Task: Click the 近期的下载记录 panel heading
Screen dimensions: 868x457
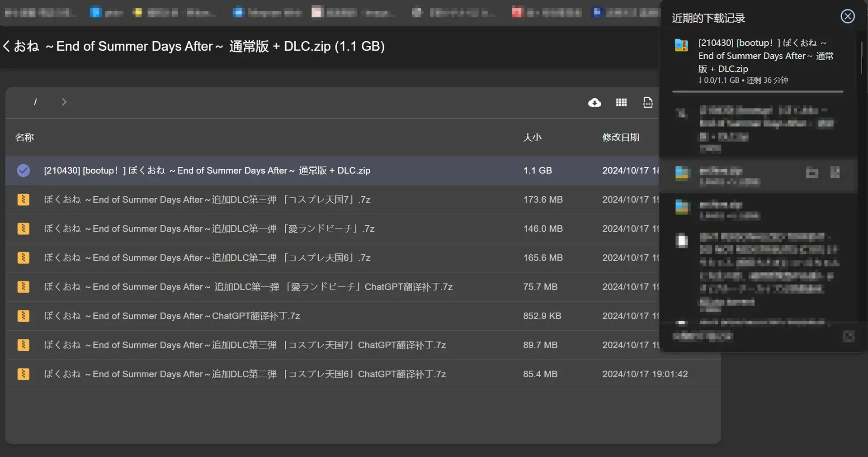Action: point(708,18)
